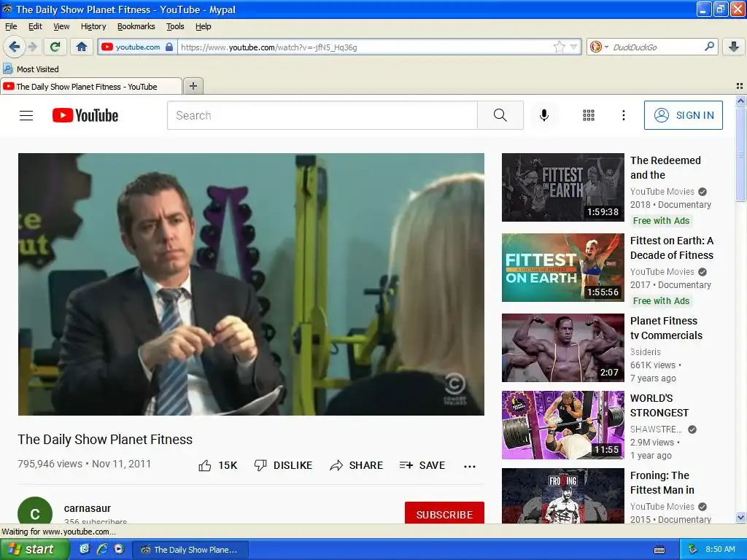Click the SHAWSTRE... channel name
747x560 pixels.
656,429
